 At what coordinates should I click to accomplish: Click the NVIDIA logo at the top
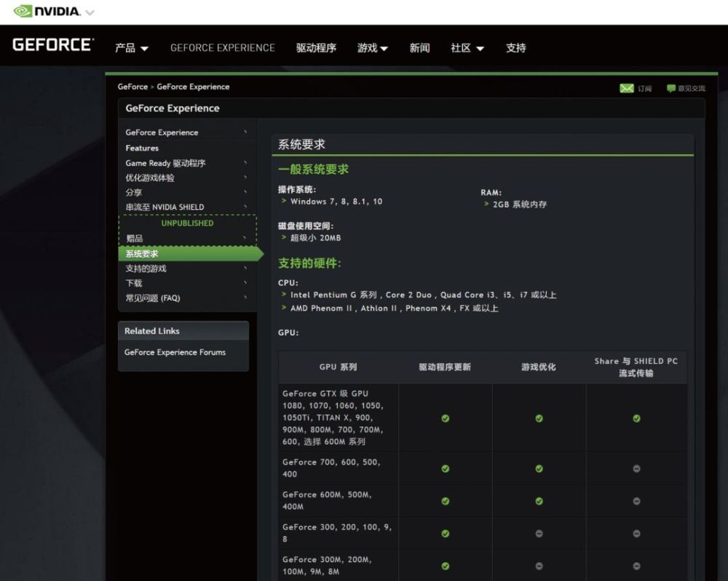click(47, 11)
